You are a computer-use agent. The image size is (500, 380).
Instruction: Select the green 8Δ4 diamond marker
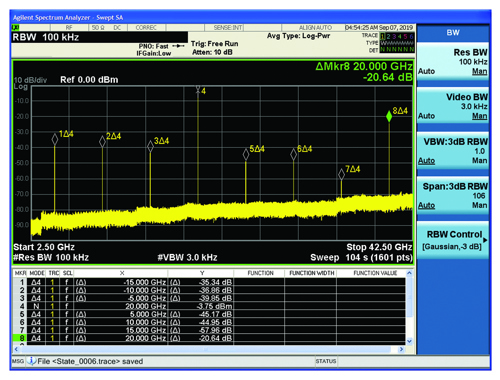point(389,116)
